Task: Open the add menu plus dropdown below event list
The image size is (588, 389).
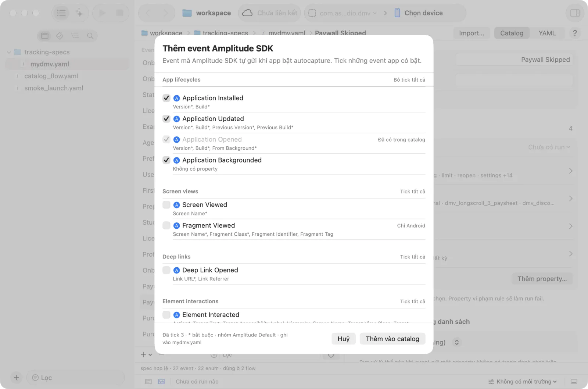Action: pyautogui.click(x=146, y=355)
